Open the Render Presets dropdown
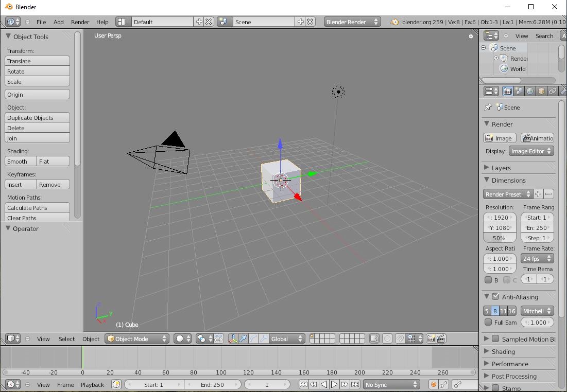This screenshot has width=567, height=392. [x=508, y=194]
